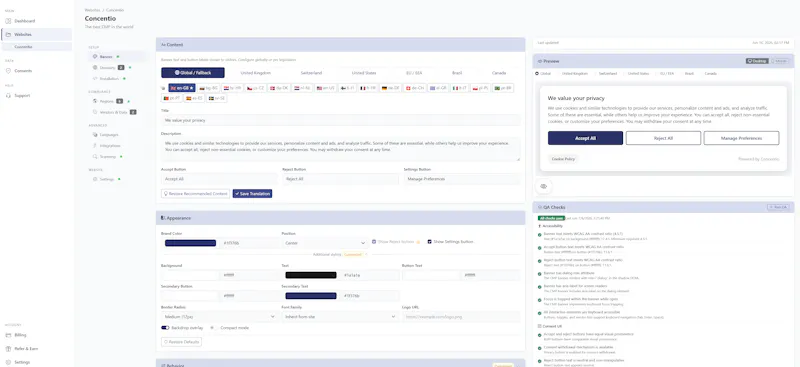Click the Regions compliance icon
800x367 pixels.
[x=95, y=101]
